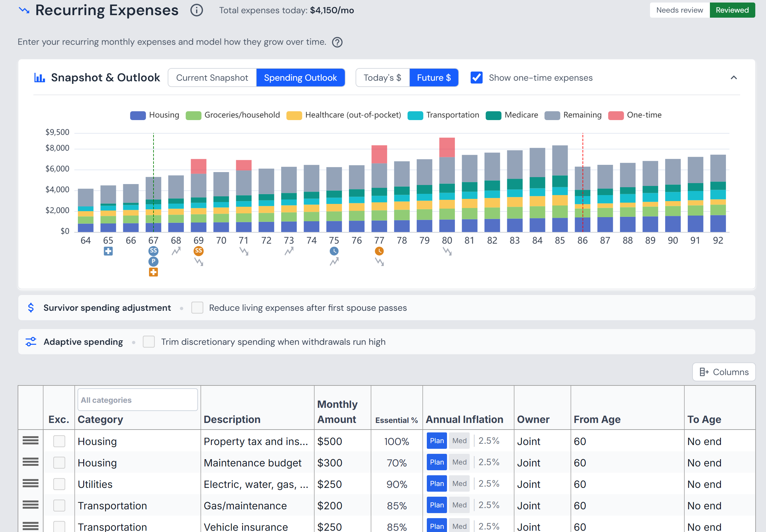Enable Trim discretionary spending checkbox
Viewport: 766px width, 532px height.
click(x=149, y=342)
